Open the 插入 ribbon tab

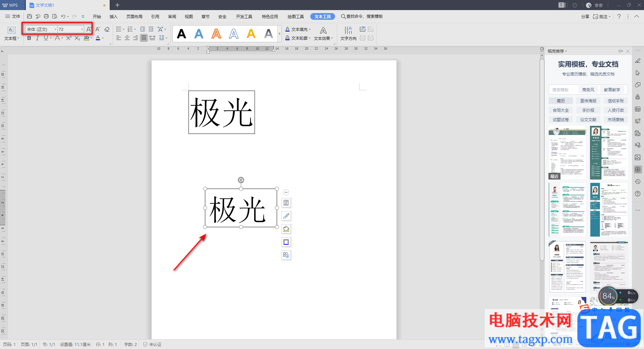114,16
